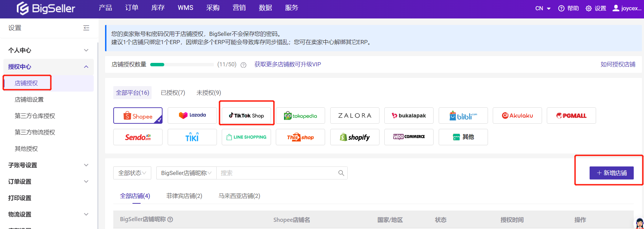The height and width of the screenshot is (229, 644).
Task: Open the BigSeller店铺昵称 search type dropdown
Action: 186,173
